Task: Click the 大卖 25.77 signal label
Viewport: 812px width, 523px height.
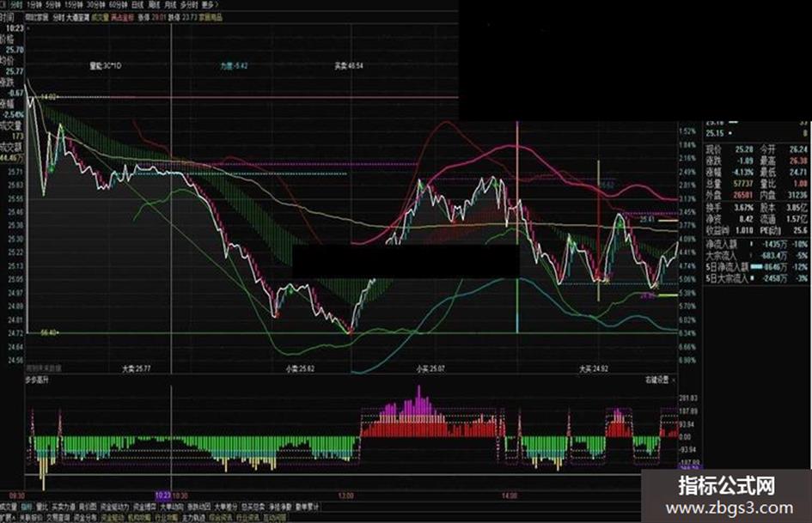Action: pyautogui.click(x=137, y=369)
